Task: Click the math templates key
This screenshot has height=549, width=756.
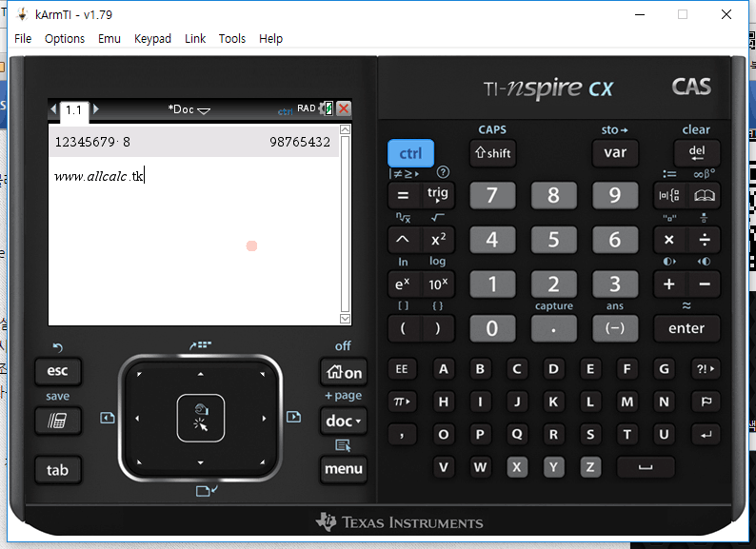Action: pos(669,195)
